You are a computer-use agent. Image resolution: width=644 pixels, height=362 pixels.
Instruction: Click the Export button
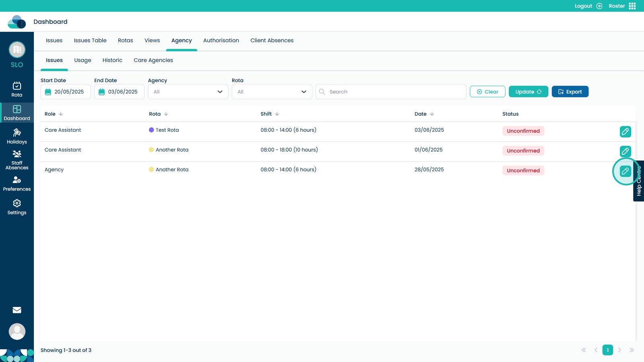coord(570,92)
